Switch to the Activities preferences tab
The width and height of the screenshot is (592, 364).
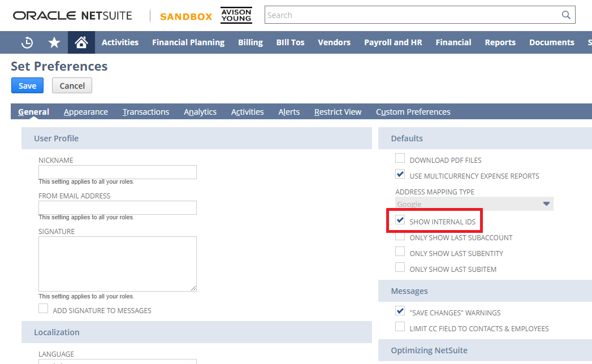click(x=247, y=112)
